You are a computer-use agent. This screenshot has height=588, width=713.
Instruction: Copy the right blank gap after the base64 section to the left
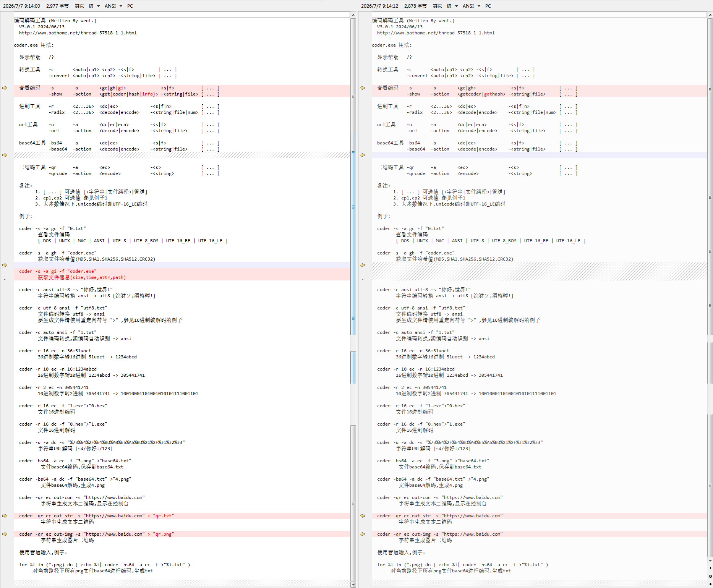click(363, 155)
